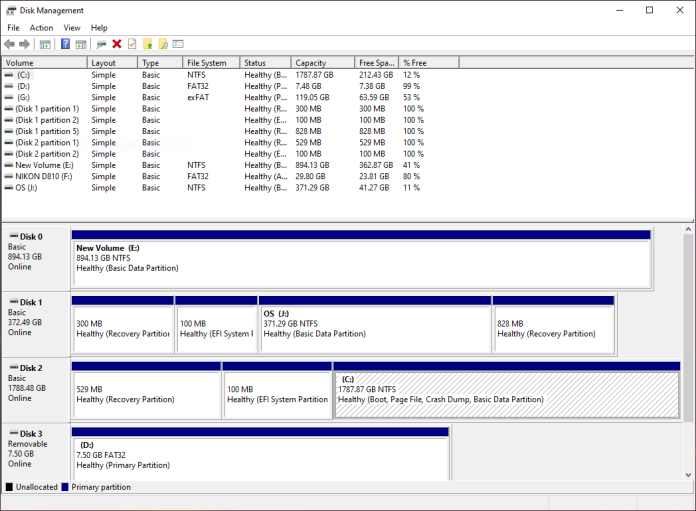Screen dimensions: 696x511
Task: Click the Forward arrow toolbar icon
Action: [24, 44]
